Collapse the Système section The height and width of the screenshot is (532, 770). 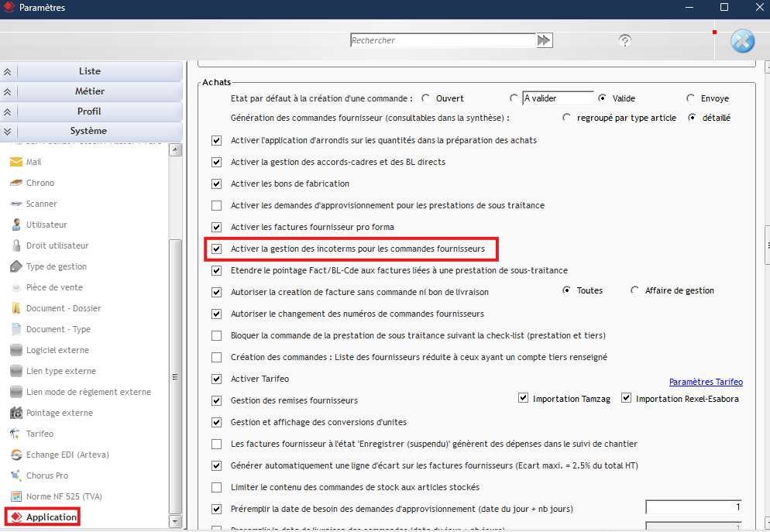pos(8,132)
